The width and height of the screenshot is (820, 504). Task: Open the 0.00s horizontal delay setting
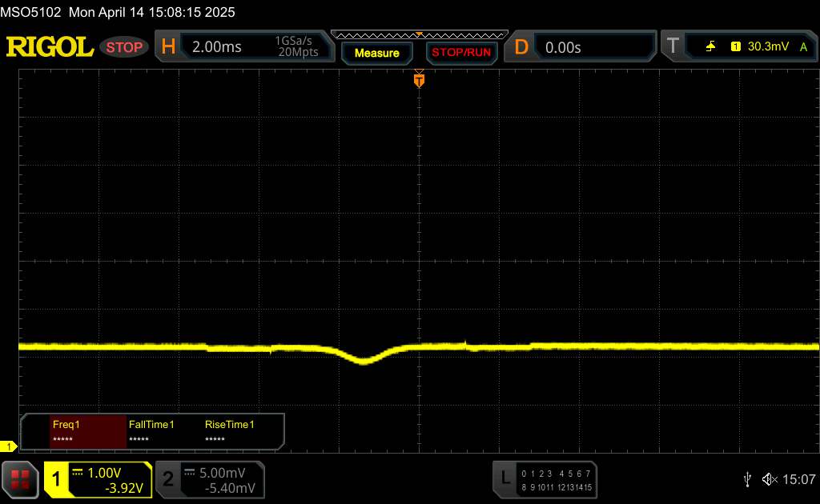coord(563,47)
